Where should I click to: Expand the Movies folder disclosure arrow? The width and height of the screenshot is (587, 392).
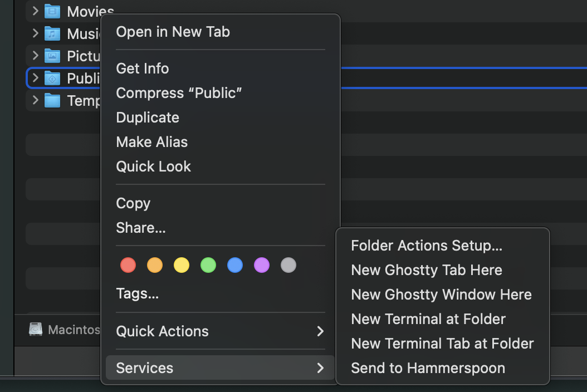pyautogui.click(x=35, y=11)
